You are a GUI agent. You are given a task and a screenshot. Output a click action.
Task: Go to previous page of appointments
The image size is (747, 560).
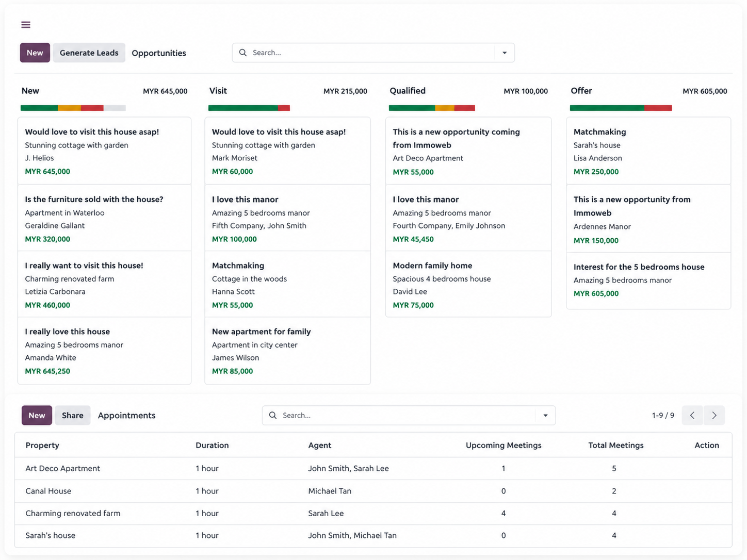(x=692, y=415)
